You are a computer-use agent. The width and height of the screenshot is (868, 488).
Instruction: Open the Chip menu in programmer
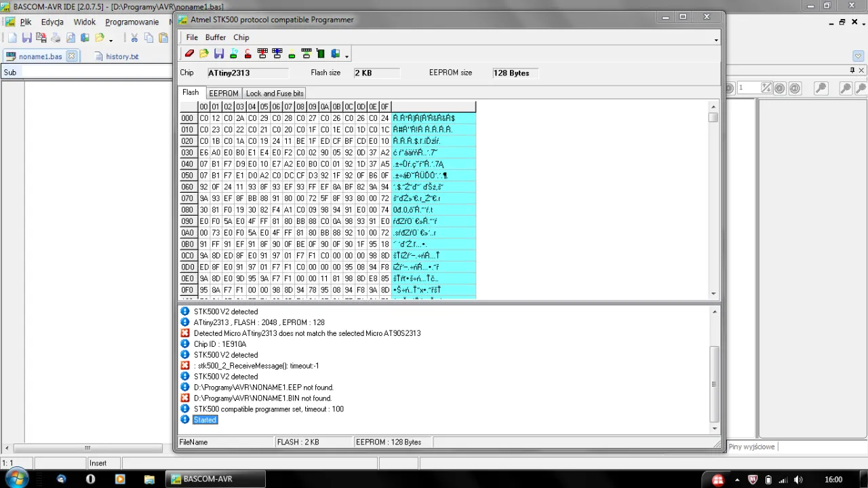241,37
